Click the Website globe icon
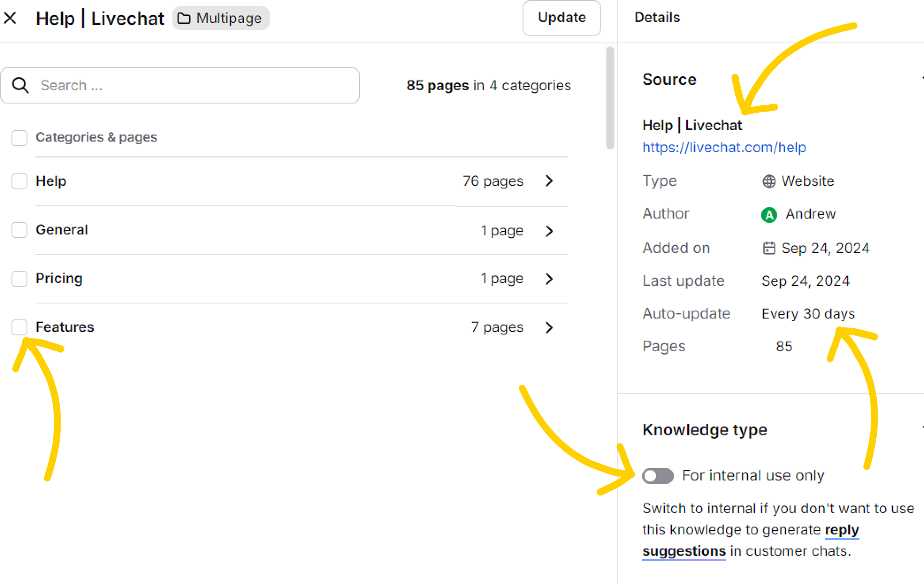924x584 pixels. click(x=769, y=181)
